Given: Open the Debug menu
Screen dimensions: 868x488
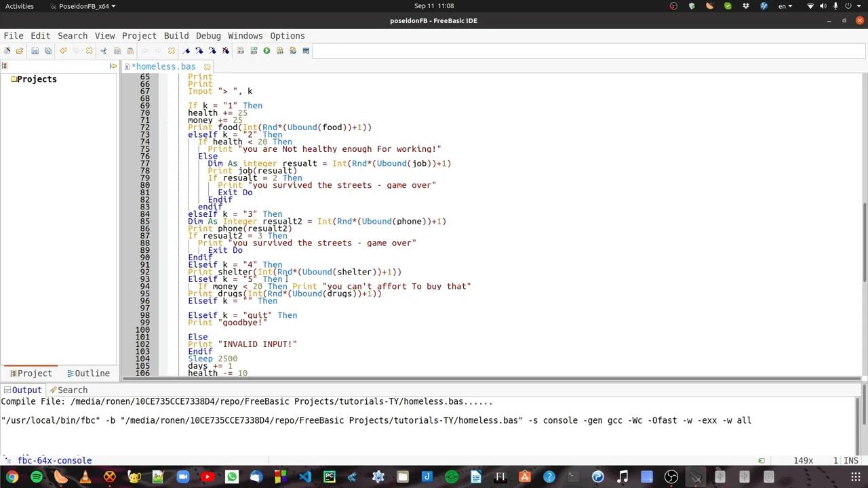Looking at the screenshot, I should 208,35.
